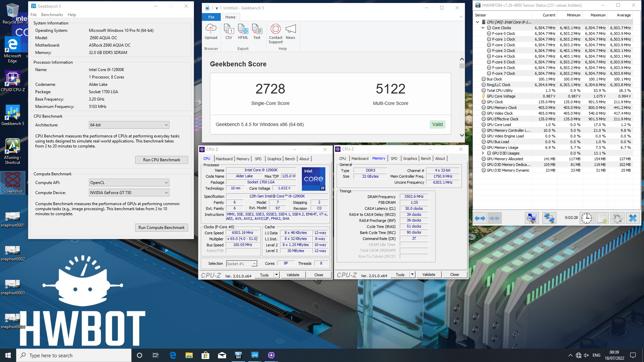Click the Windows Start button
The image size is (644, 362).
coord(8,355)
